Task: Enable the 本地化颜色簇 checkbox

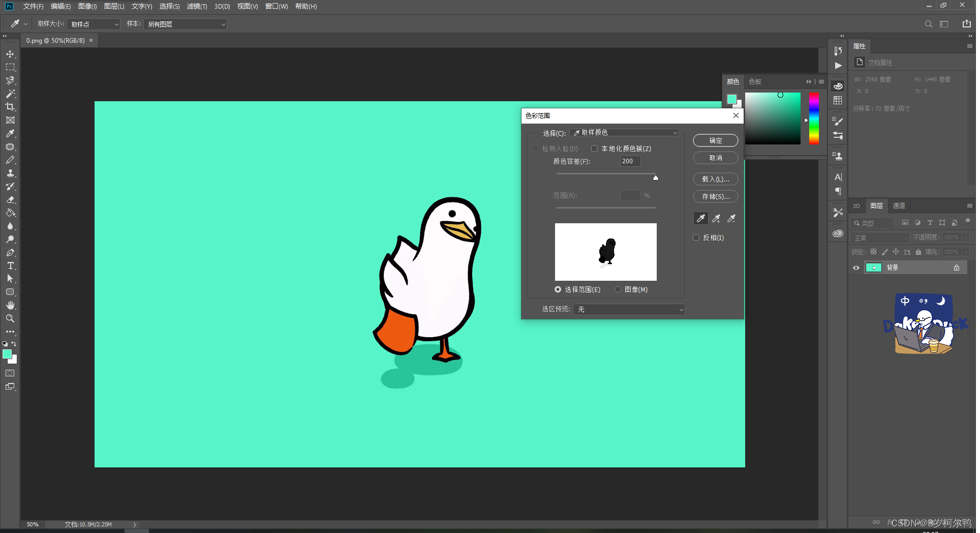Action: pos(594,149)
